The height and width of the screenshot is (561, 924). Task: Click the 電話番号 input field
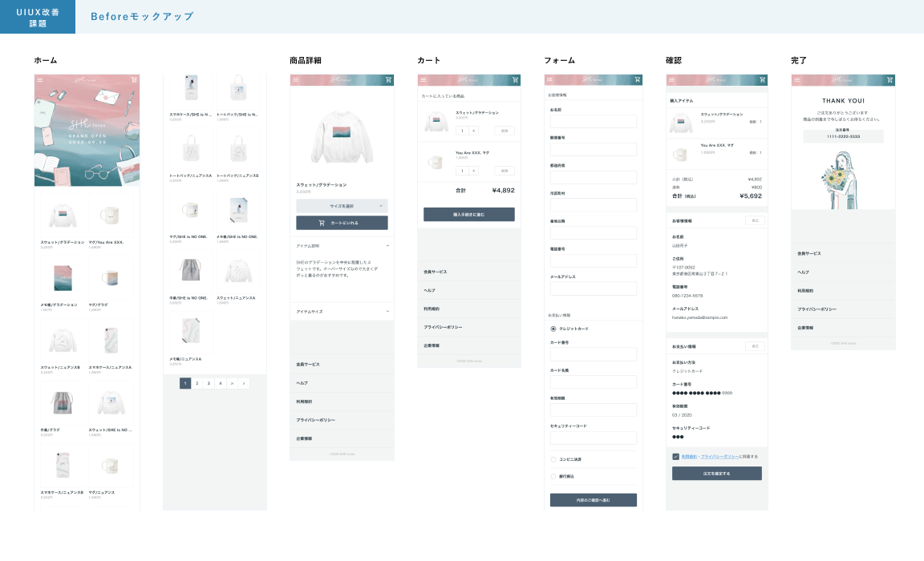point(594,260)
